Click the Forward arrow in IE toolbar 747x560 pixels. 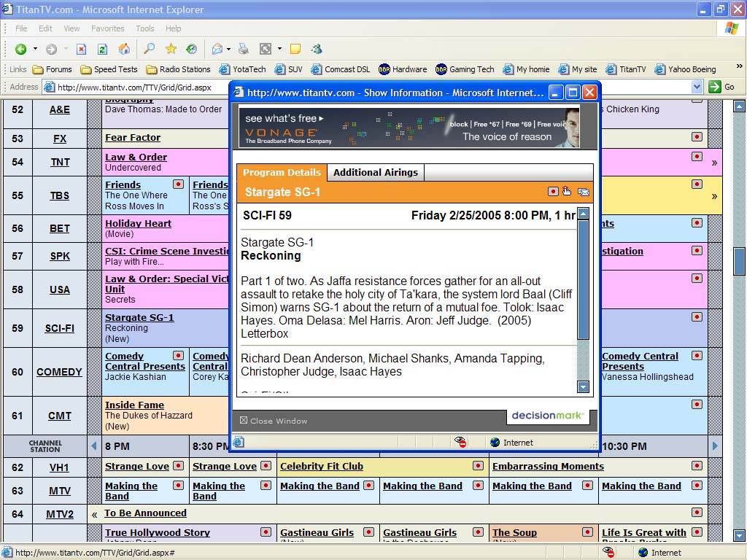52,49
